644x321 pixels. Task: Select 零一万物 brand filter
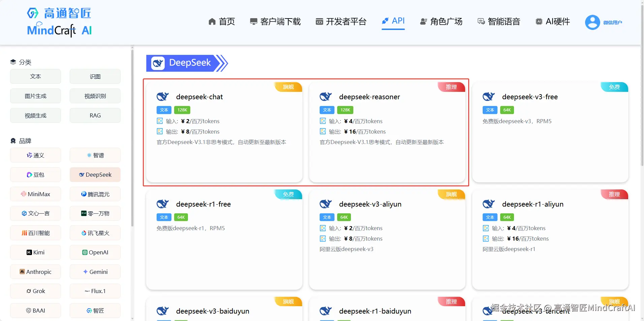95,213
